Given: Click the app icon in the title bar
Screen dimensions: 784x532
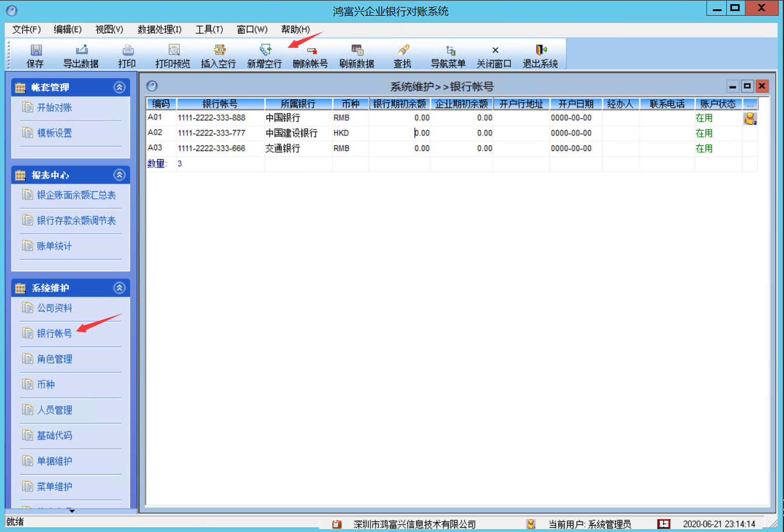Looking at the screenshot, I should click(10, 10).
